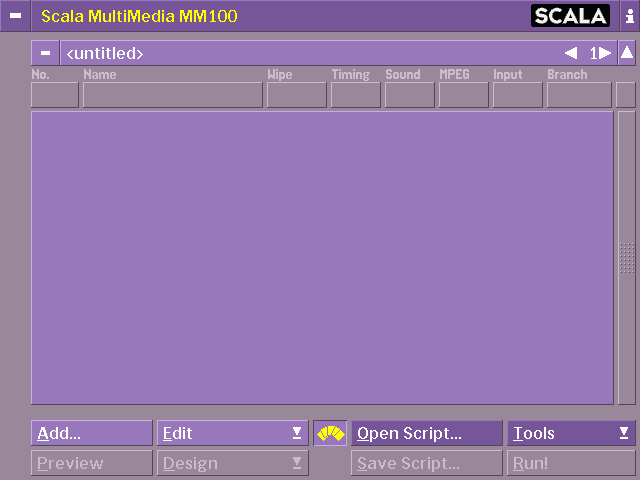Image resolution: width=640 pixels, height=480 pixels.
Task: Click the SCALA logo
Action: tap(570, 16)
